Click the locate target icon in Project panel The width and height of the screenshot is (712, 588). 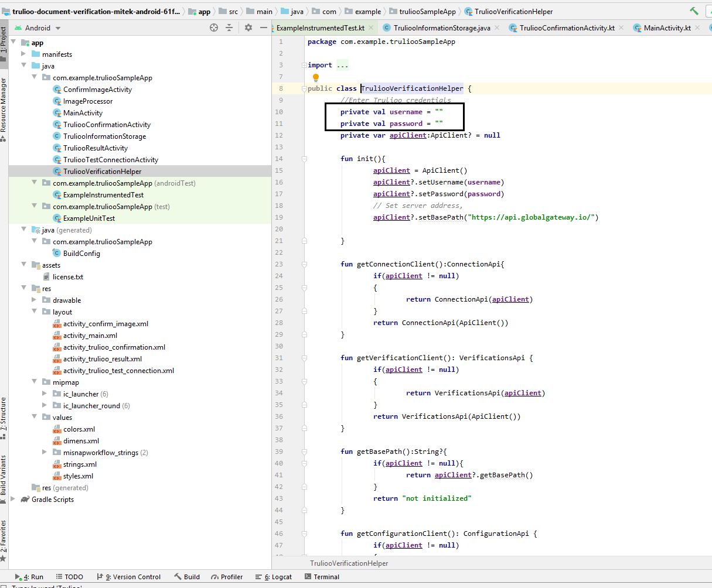coord(214,28)
